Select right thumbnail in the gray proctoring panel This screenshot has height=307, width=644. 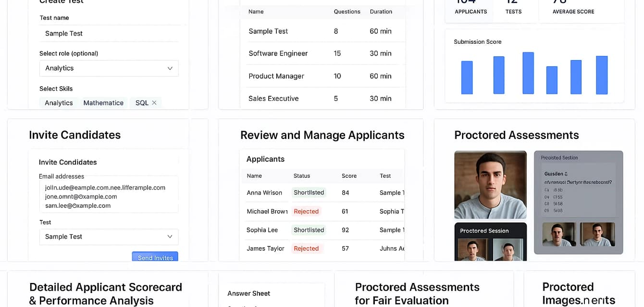(597, 234)
